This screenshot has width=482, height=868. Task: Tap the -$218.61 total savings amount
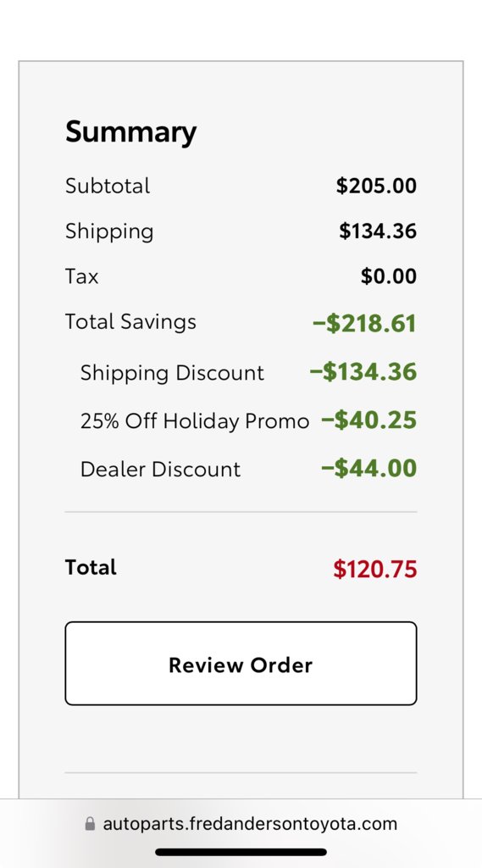364,323
